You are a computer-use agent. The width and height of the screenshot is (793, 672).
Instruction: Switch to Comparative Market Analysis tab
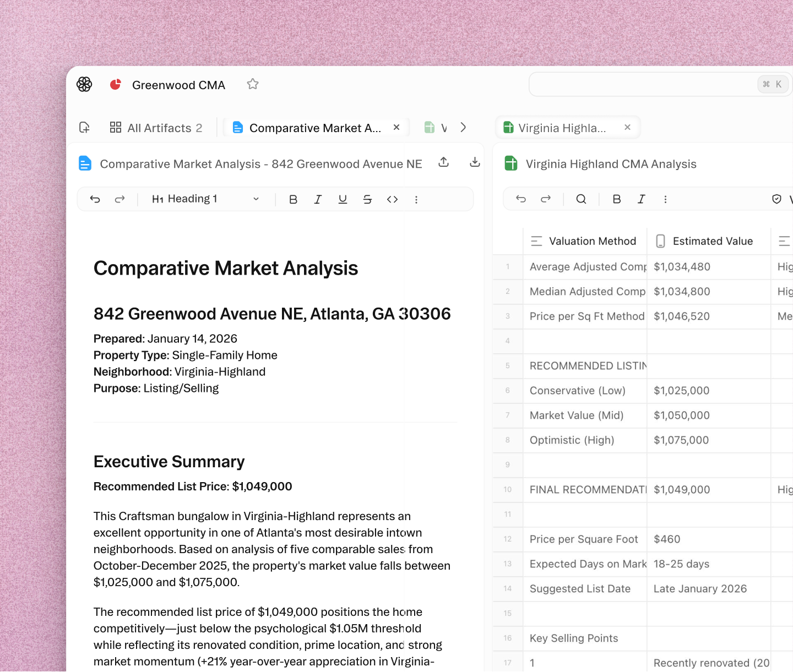[x=314, y=128]
